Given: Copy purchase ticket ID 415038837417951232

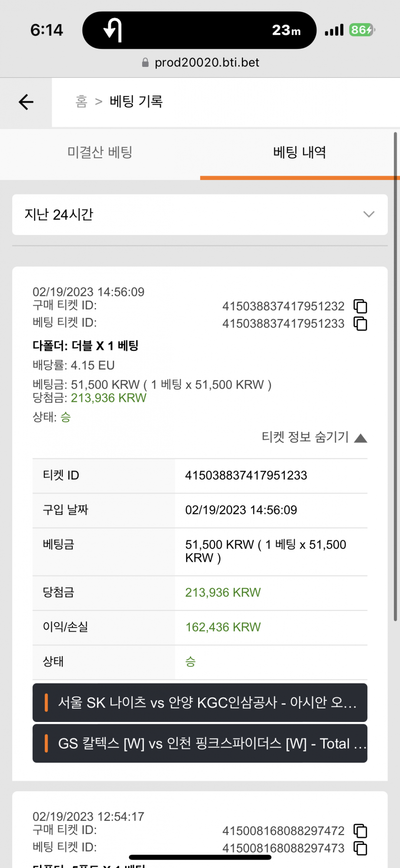Looking at the screenshot, I should 360,306.
